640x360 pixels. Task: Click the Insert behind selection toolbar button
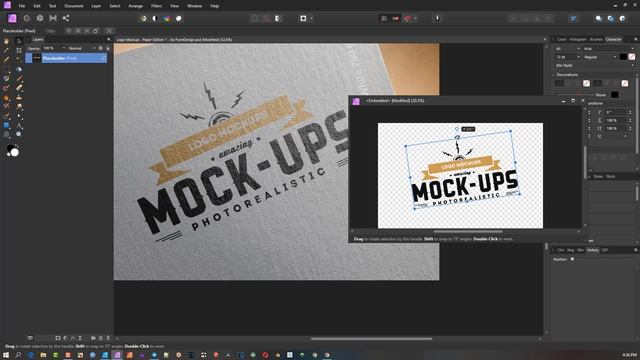pyautogui.click(x=599, y=18)
